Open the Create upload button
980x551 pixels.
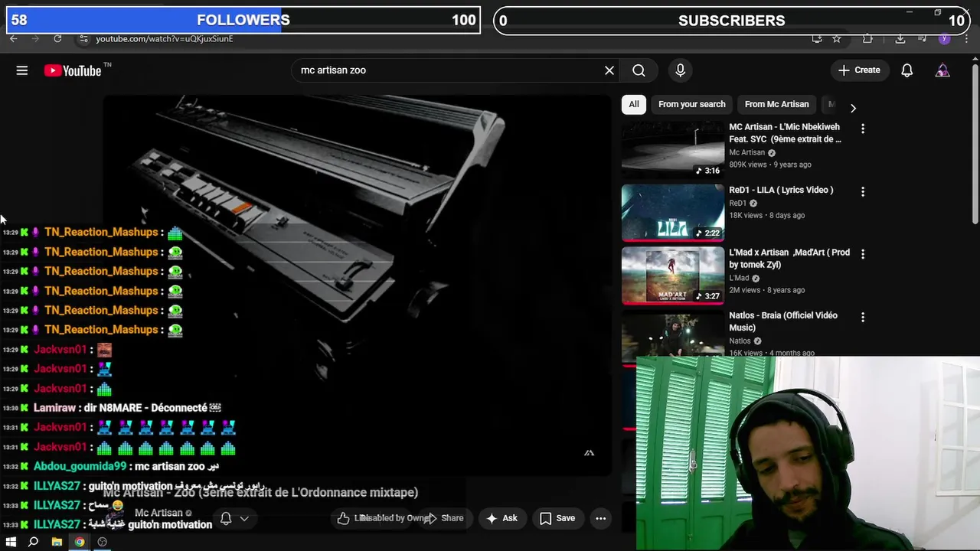860,70
